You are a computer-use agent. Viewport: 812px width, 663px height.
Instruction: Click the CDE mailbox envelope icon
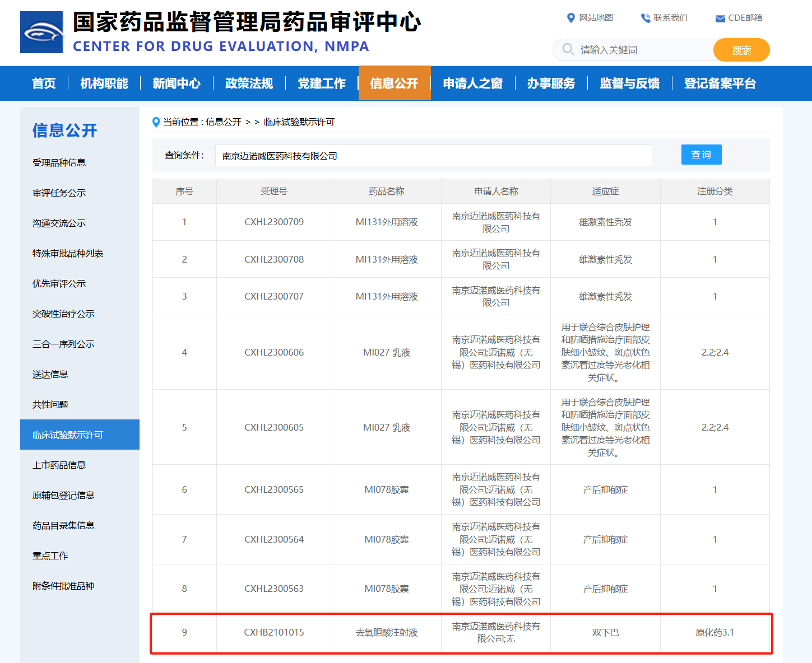720,18
